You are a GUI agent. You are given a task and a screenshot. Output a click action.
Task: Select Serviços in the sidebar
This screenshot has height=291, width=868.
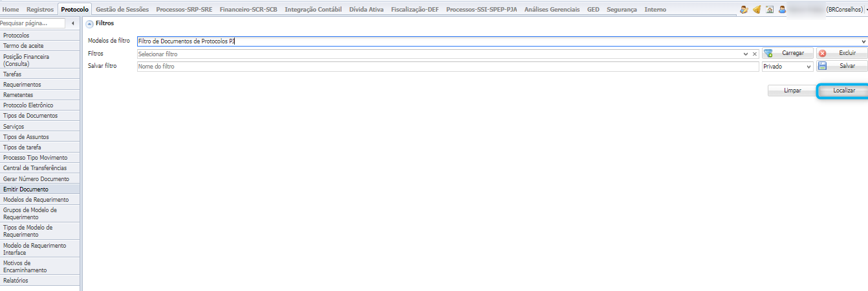[40, 127]
